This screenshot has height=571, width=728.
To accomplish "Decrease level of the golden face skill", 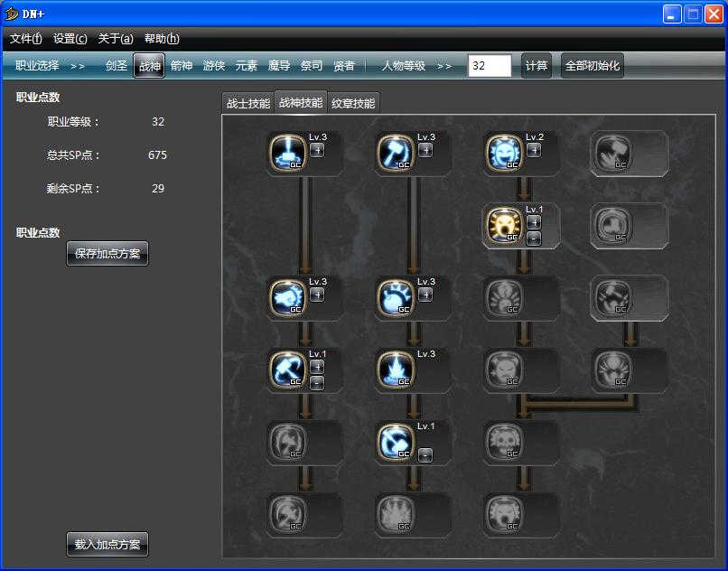I will click(x=534, y=239).
